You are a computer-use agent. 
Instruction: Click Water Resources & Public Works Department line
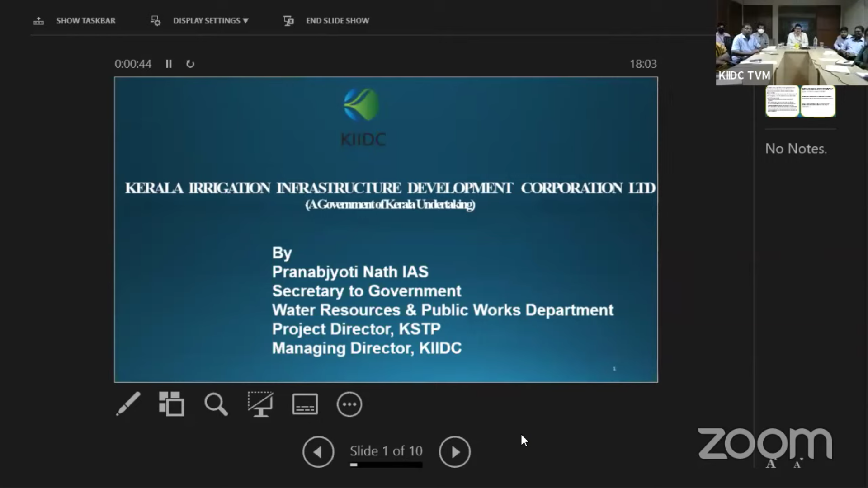(x=443, y=310)
